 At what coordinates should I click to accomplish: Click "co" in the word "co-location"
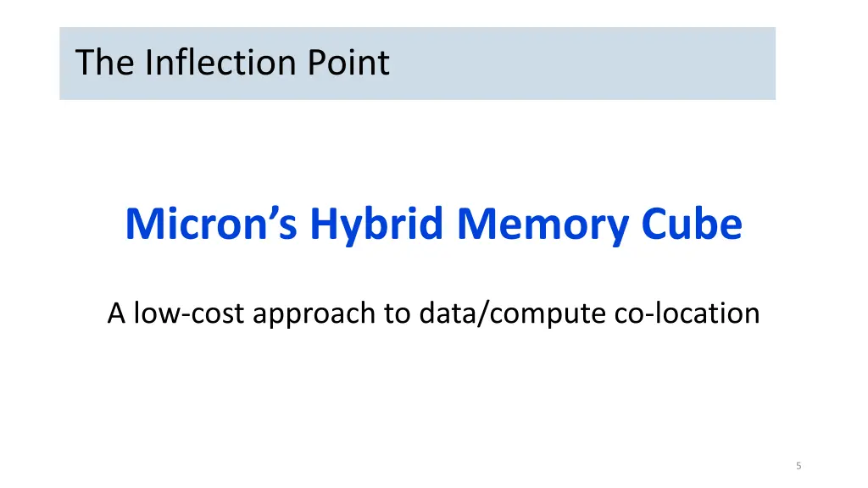629,314
